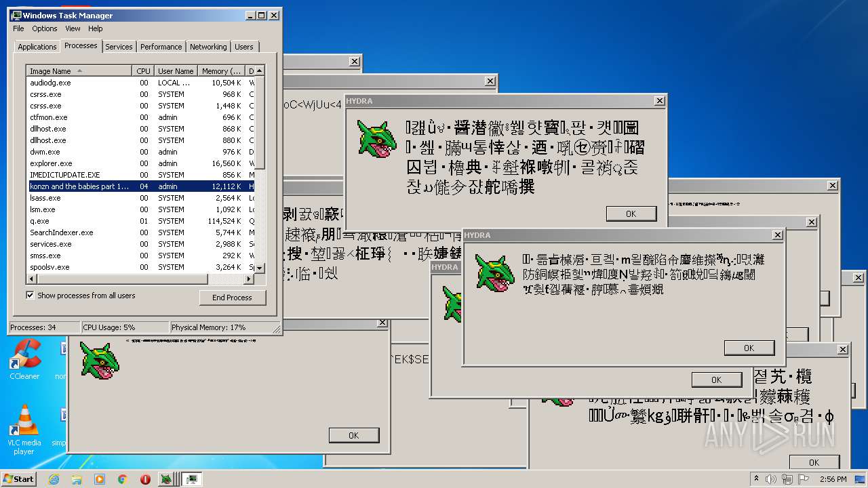Select the smss.exe process row
Viewport: 868px width, 488px height.
click(140, 256)
